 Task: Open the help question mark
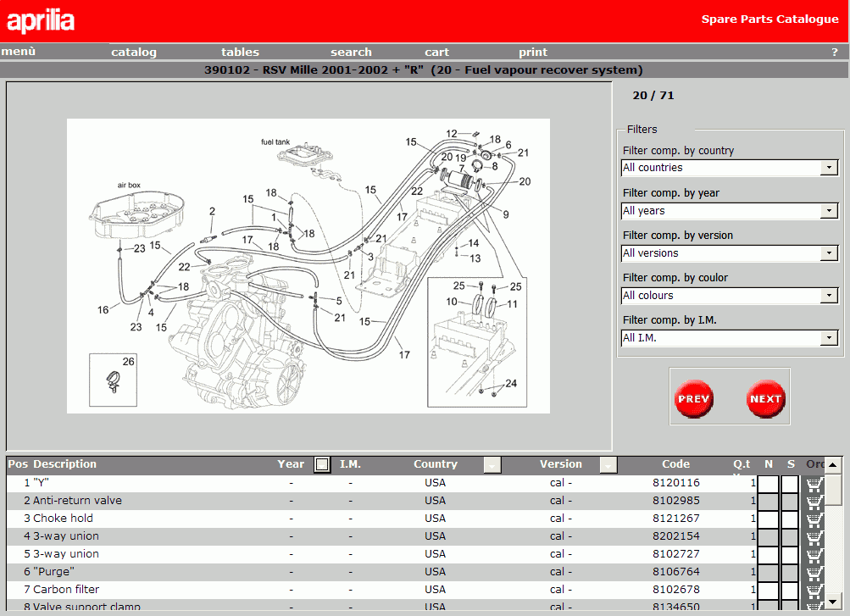click(834, 52)
